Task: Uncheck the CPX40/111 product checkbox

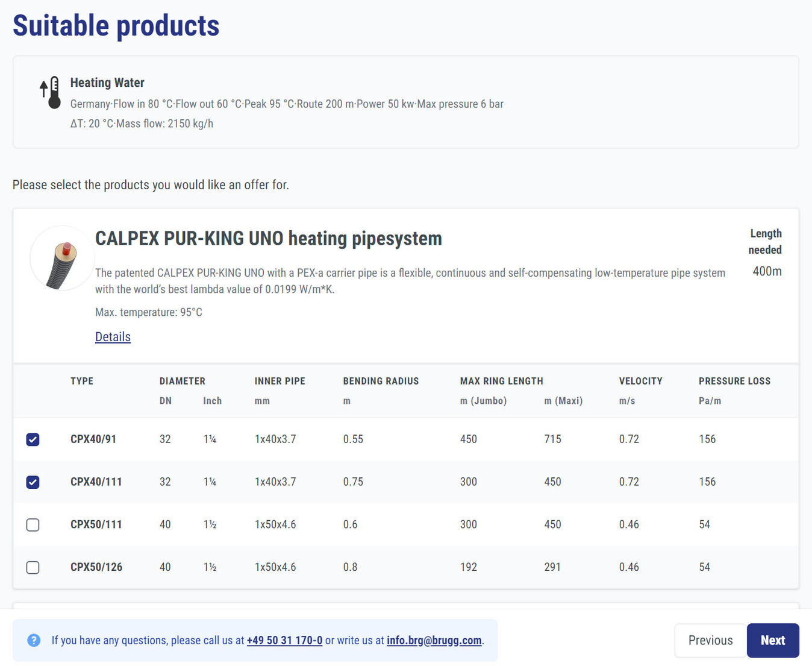Action: pos(33,482)
